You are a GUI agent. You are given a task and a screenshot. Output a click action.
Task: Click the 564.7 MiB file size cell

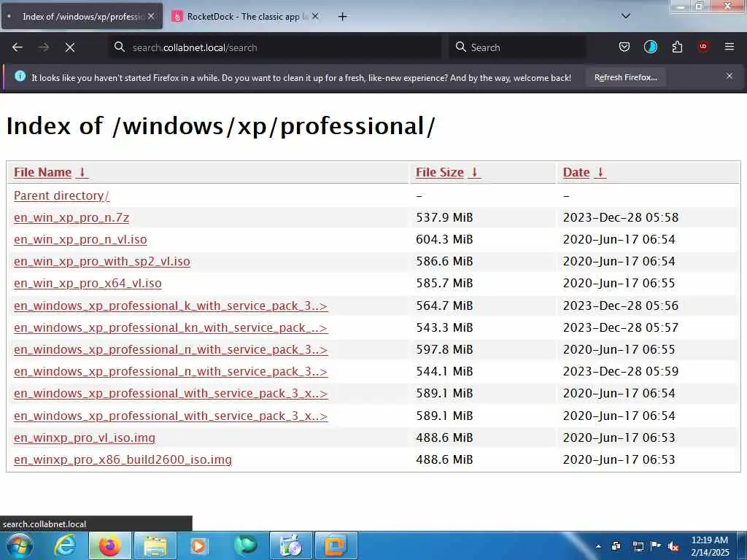click(444, 306)
